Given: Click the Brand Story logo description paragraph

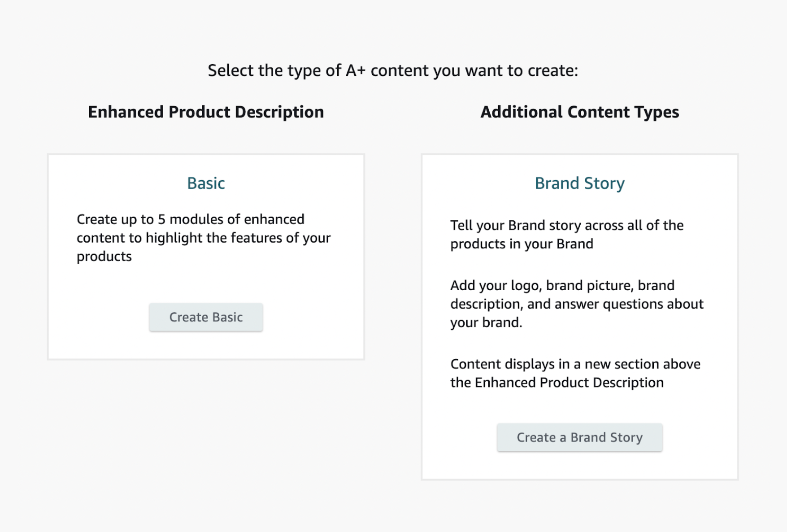Looking at the screenshot, I should (x=577, y=304).
